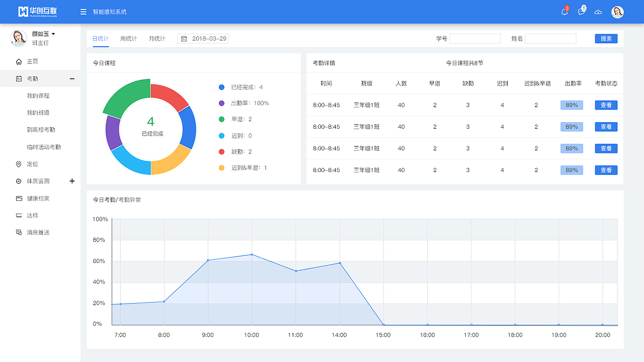Screen dimensions: 644x362
Task: Switch to the 日统计 tab
Action: click(x=101, y=39)
